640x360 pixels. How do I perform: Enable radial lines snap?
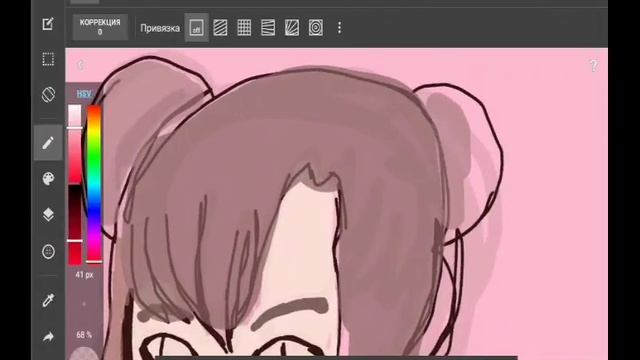tap(292, 28)
